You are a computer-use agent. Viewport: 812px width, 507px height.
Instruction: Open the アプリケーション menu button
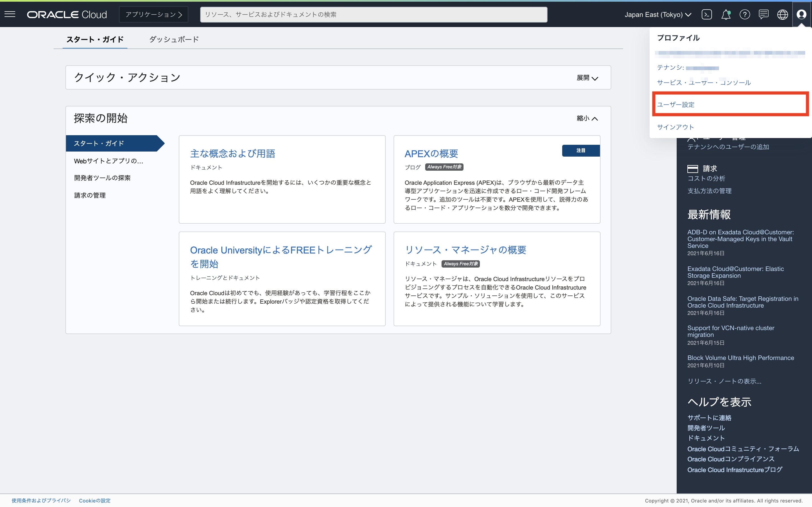click(154, 14)
